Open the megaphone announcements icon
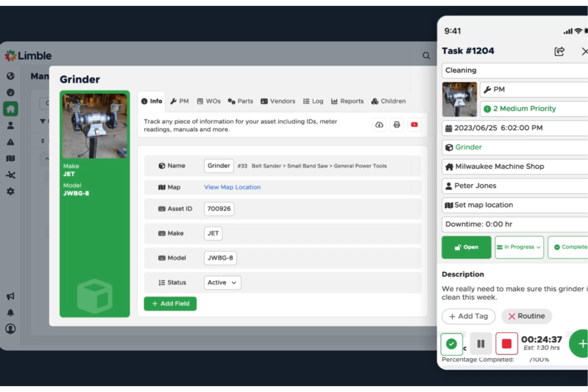 pyautogui.click(x=11, y=296)
